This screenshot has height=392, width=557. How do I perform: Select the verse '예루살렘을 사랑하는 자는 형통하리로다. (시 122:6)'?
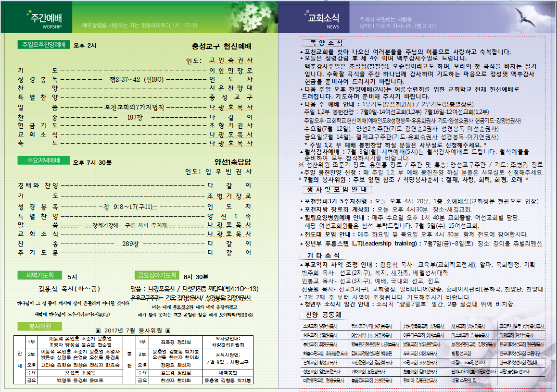(x=139, y=25)
